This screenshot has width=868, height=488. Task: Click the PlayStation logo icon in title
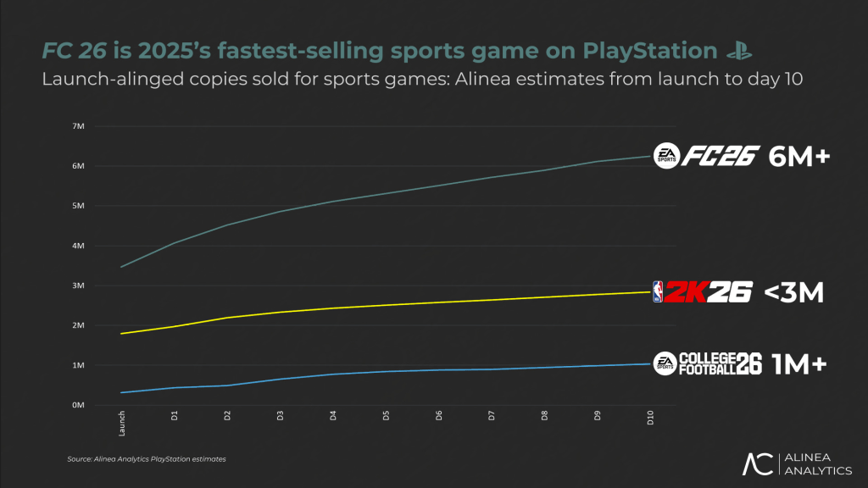tap(739, 51)
